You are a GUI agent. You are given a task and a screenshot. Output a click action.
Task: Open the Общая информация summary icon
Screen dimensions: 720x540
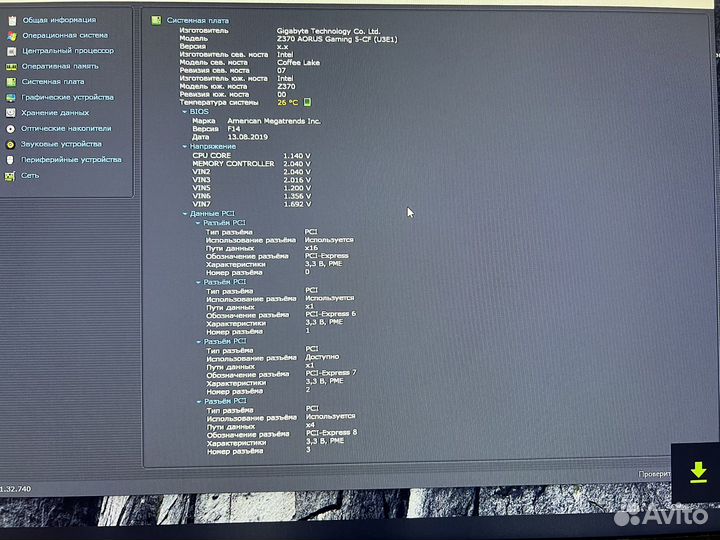pos(12,20)
